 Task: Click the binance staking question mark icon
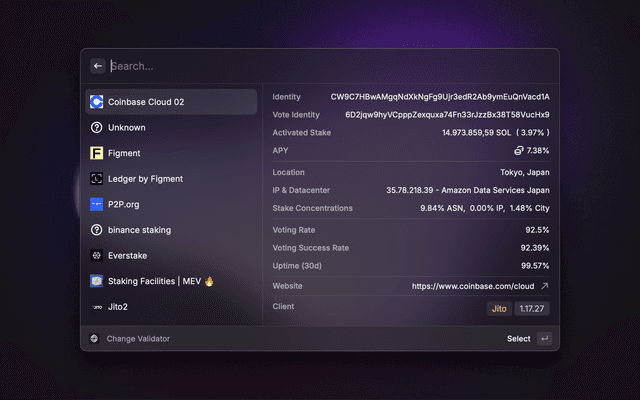coord(97,230)
